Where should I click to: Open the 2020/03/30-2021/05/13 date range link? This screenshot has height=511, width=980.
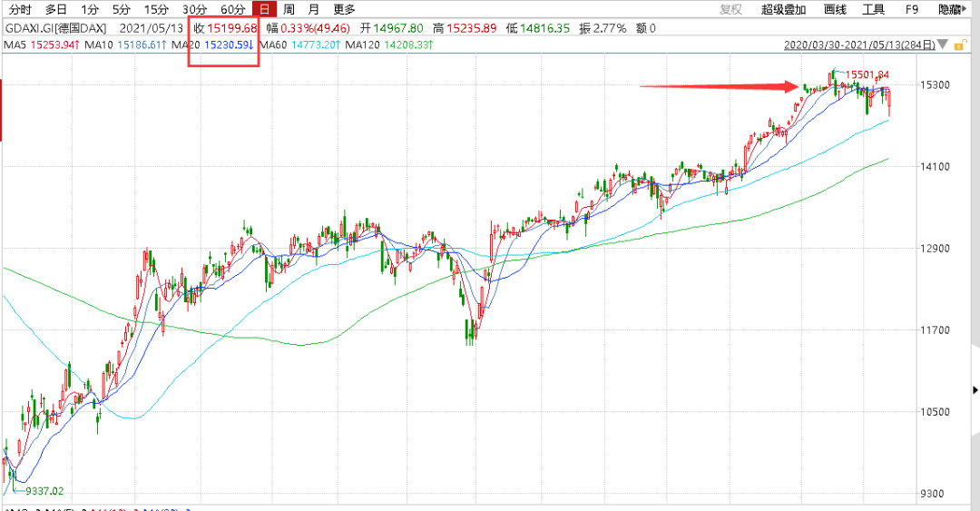point(859,45)
